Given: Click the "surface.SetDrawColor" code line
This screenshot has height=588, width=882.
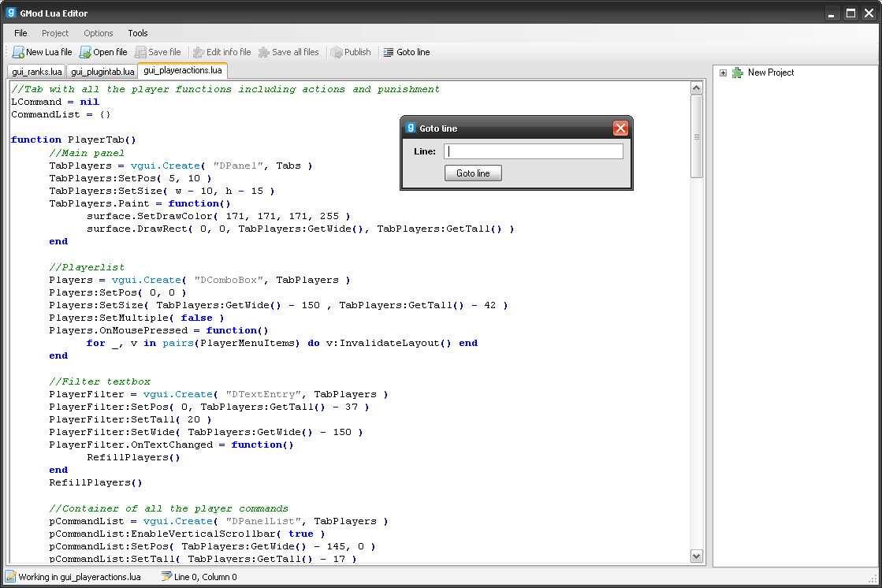Looking at the screenshot, I should pos(218,216).
